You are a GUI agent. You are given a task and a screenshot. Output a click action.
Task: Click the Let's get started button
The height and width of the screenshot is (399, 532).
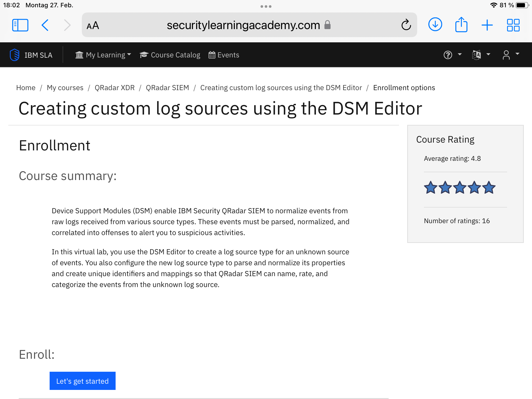(82, 381)
